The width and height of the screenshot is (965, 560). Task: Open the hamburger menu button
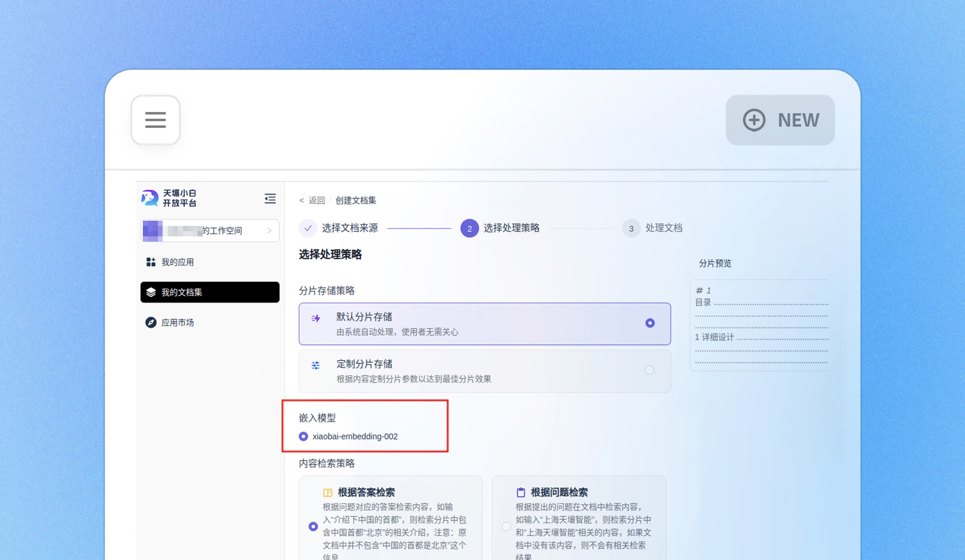click(x=155, y=120)
